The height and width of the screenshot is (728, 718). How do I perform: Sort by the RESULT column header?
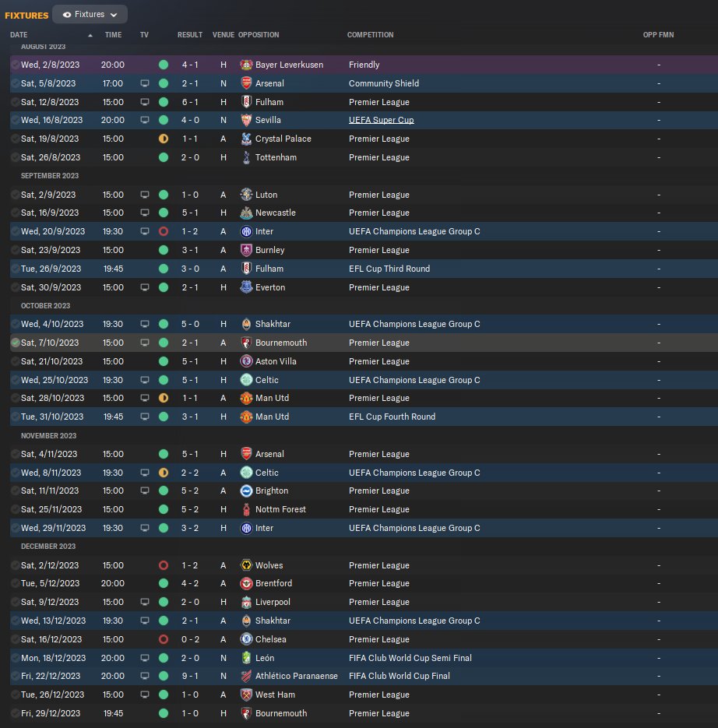point(190,35)
